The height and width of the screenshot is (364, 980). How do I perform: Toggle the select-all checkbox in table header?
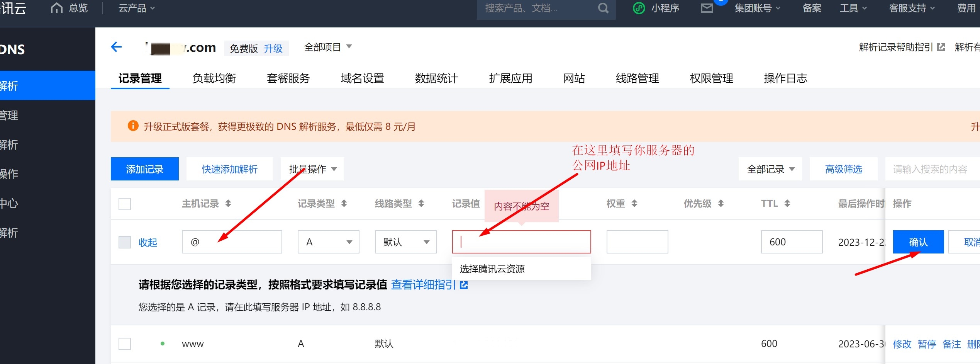pyautogui.click(x=125, y=204)
